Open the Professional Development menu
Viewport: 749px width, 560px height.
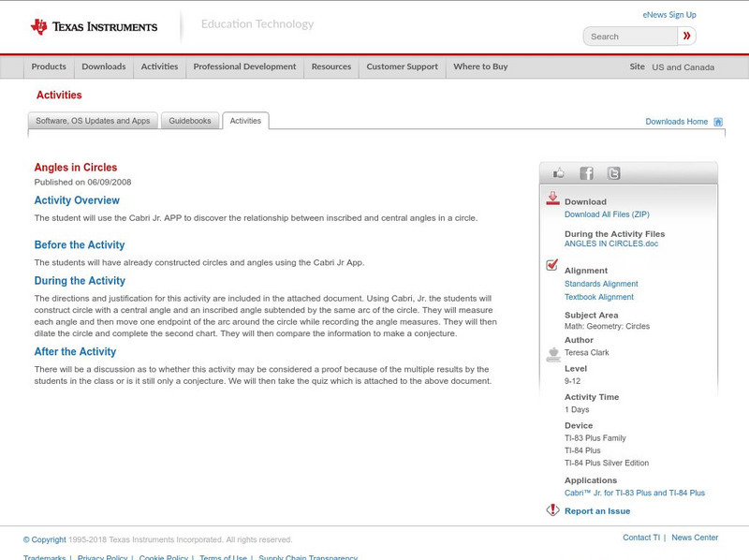point(244,66)
